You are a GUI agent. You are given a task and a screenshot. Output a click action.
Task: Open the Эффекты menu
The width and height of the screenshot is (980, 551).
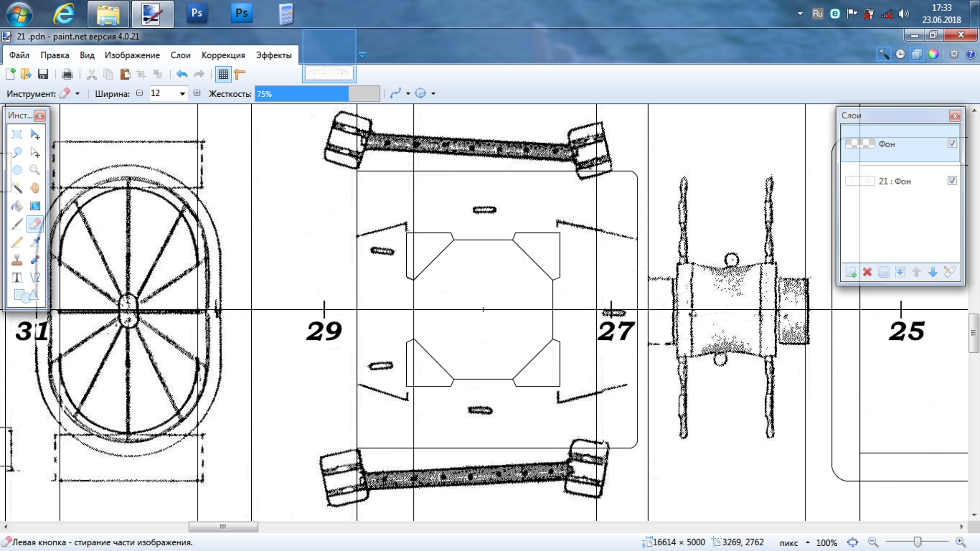(274, 55)
